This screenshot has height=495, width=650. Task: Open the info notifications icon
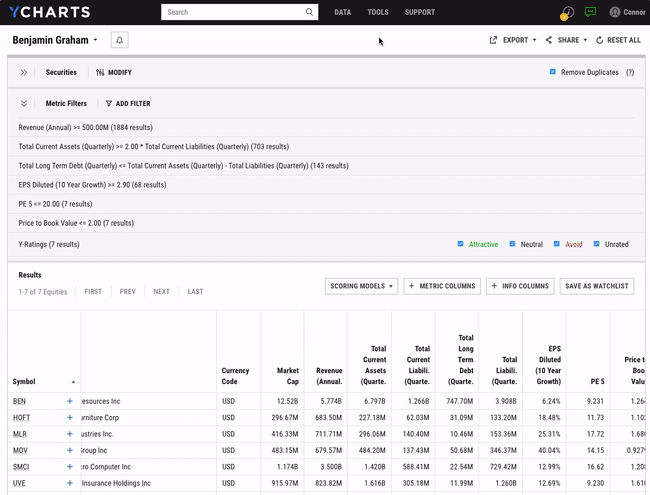click(568, 12)
